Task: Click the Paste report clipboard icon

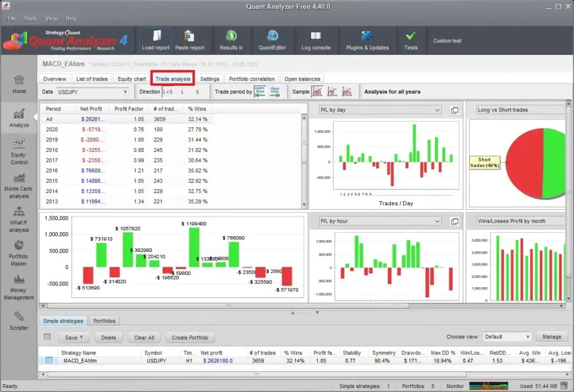Action: click(189, 36)
